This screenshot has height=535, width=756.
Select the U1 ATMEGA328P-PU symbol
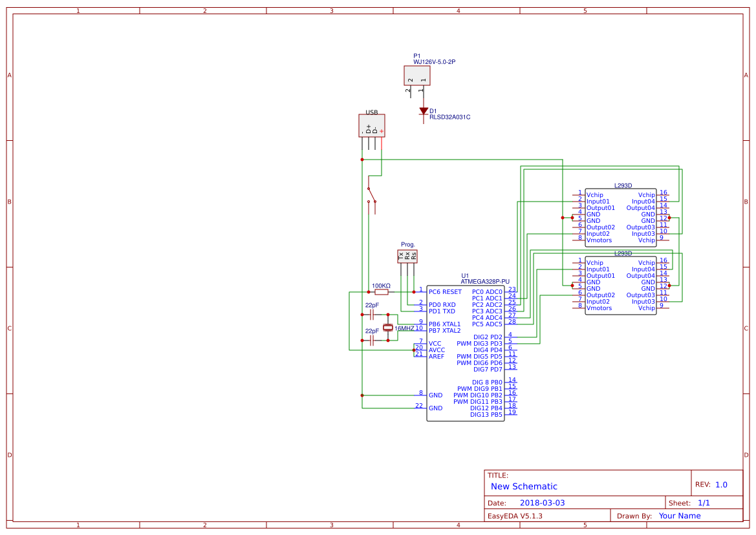tap(466, 352)
